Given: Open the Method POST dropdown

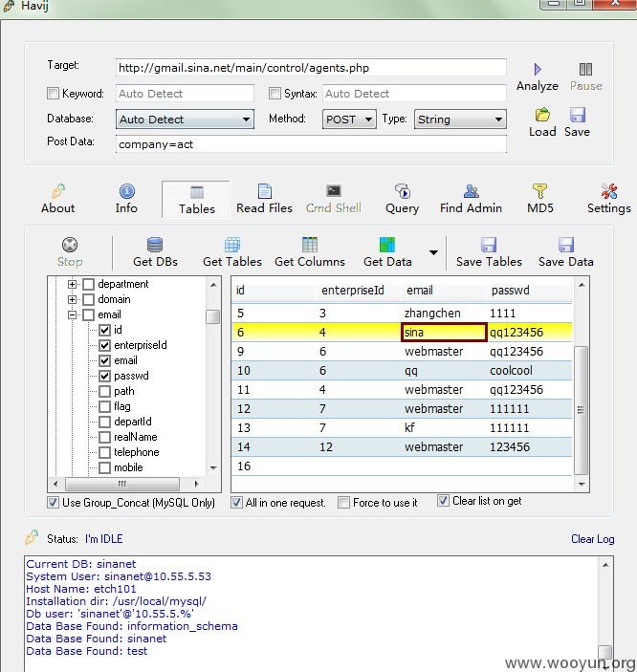Looking at the screenshot, I should click(x=349, y=119).
